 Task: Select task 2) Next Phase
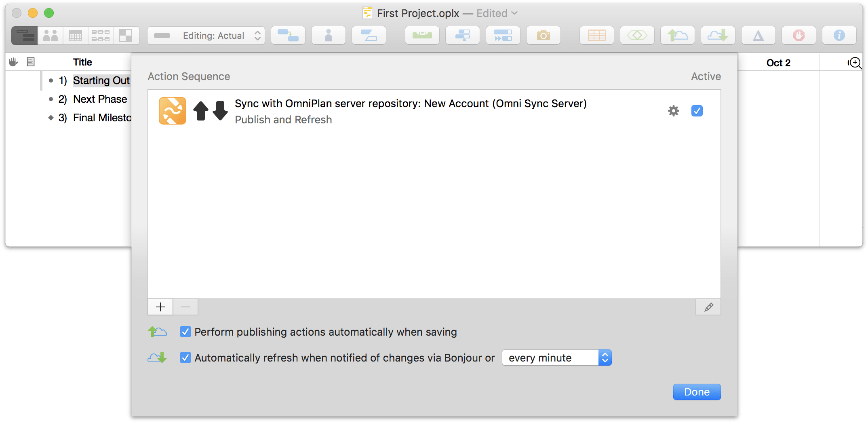[x=100, y=99]
